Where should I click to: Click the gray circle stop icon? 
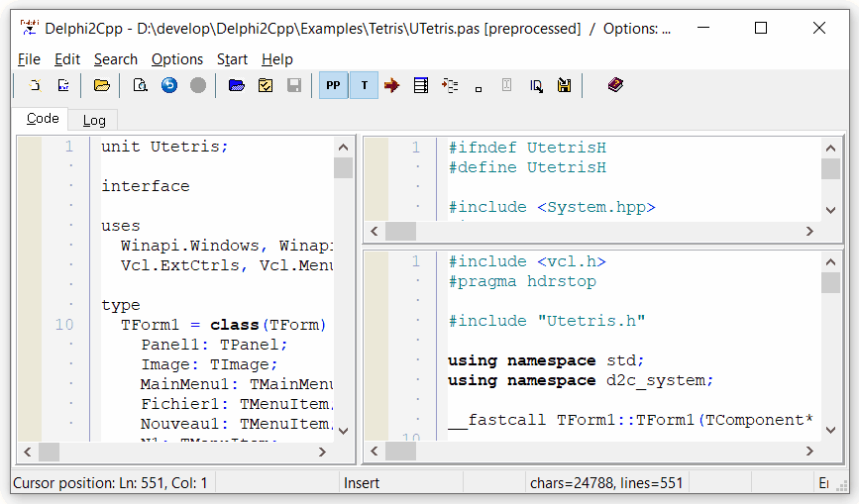pos(198,85)
